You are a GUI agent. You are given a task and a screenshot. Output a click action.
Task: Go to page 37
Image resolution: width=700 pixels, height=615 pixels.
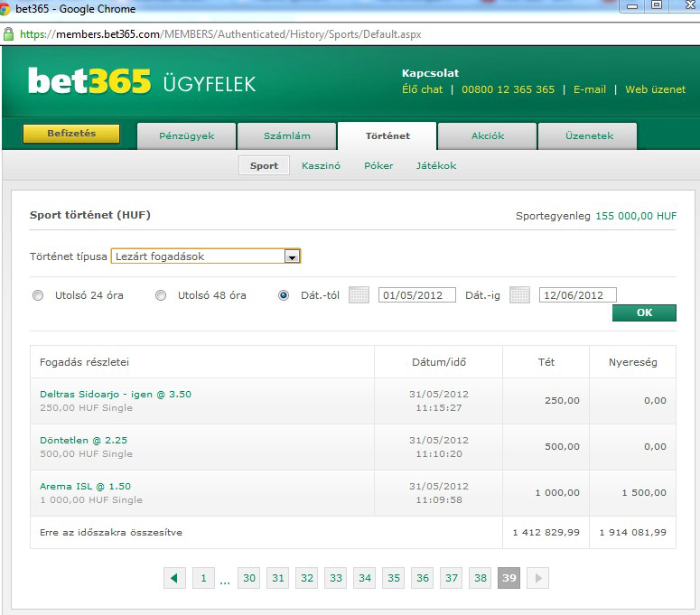[x=452, y=578]
